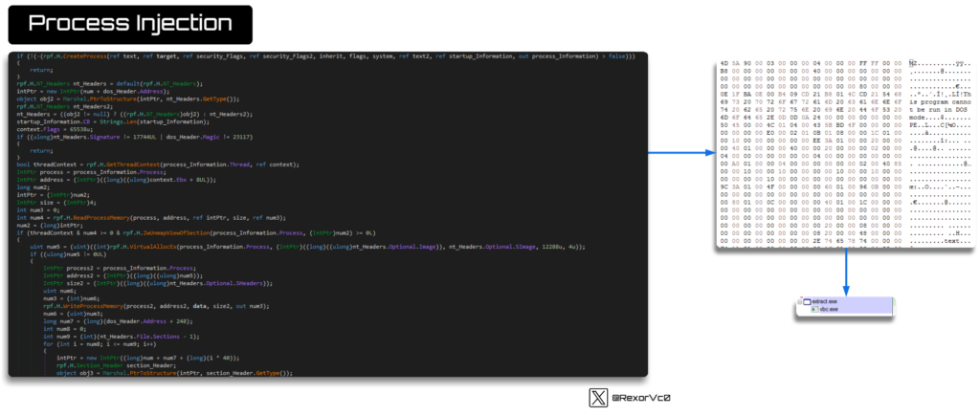Select the extract.exe process row
Image resolution: width=980 pixels, height=416 pixels.
(x=846, y=301)
